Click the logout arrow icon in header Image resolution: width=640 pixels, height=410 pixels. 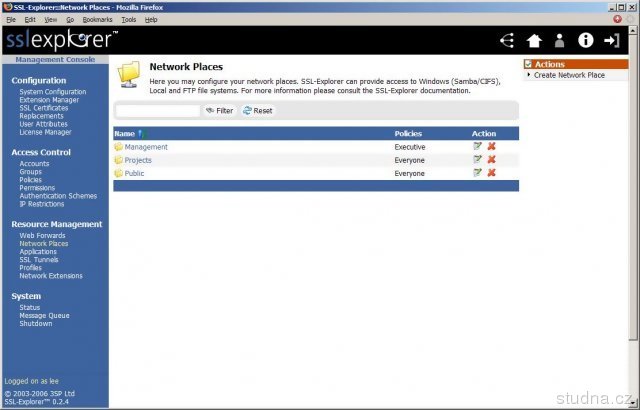click(612, 41)
